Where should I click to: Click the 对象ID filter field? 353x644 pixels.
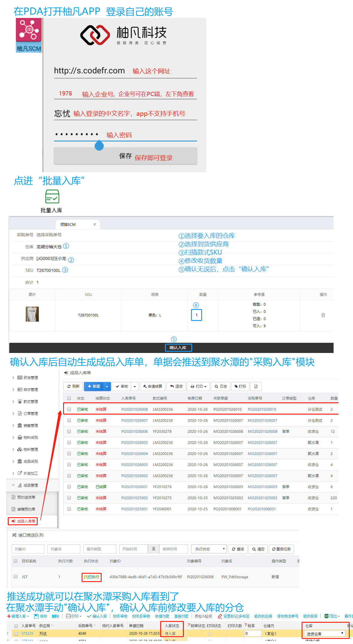(x=28, y=549)
